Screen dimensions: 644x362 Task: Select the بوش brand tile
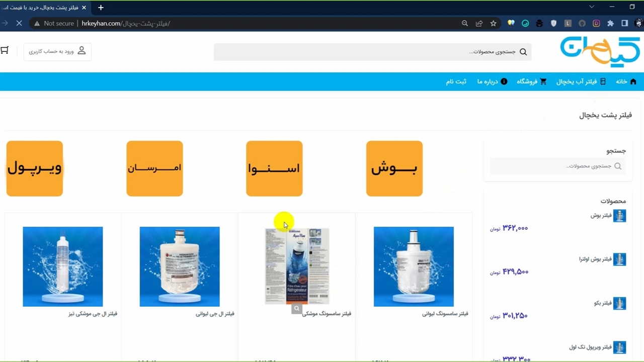click(394, 168)
